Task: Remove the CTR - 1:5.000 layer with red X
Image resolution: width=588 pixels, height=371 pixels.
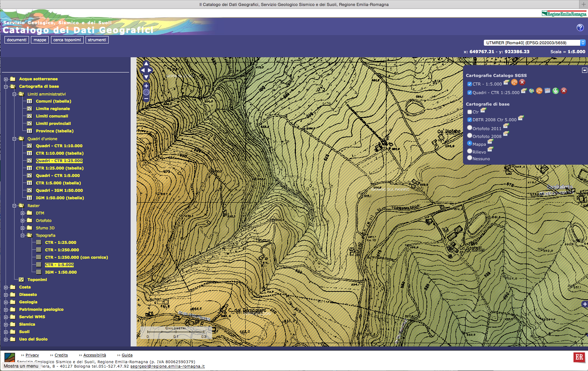Action: coord(522,82)
